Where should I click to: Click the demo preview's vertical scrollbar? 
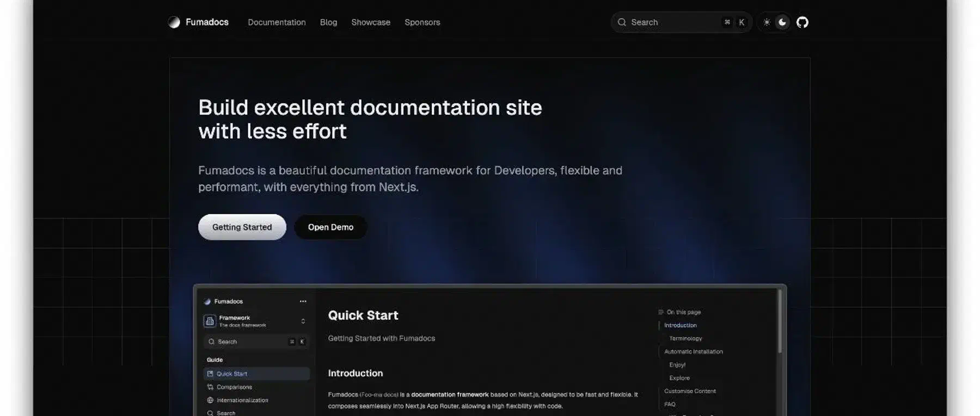pyautogui.click(x=780, y=321)
